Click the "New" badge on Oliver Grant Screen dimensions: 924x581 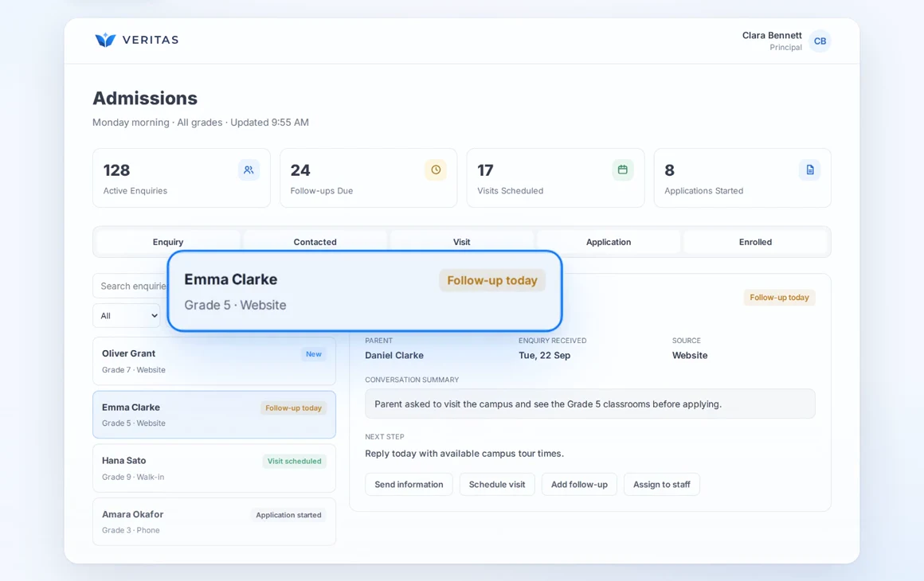(314, 354)
